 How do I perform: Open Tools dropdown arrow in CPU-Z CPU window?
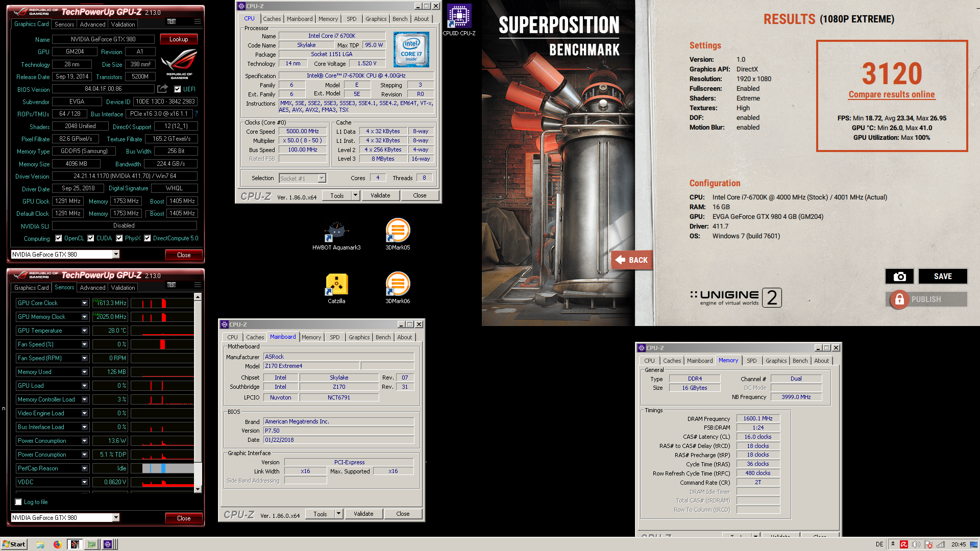[x=355, y=195]
